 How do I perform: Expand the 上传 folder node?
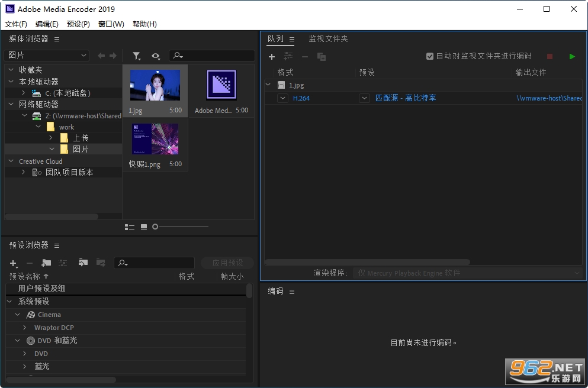click(x=50, y=138)
